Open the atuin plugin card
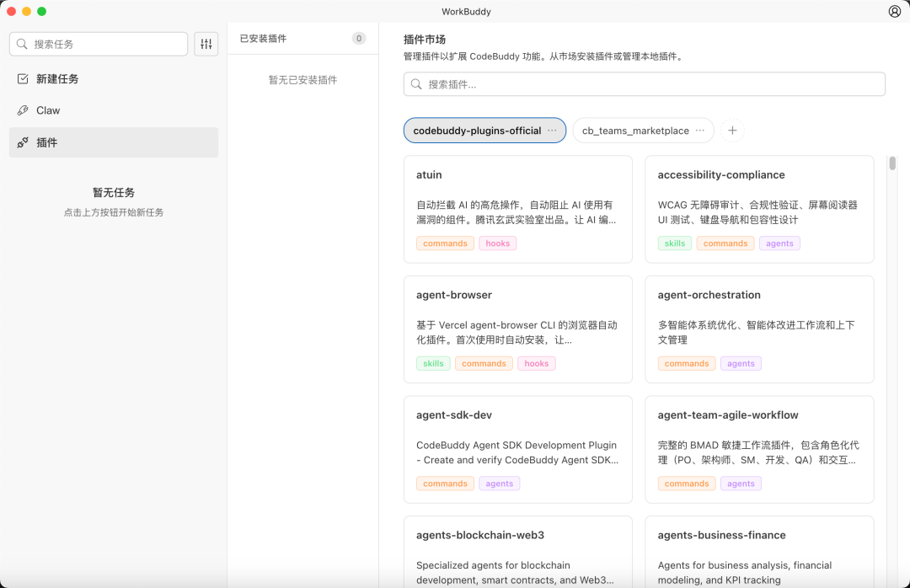Image resolution: width=910 pixels, height=588 pixels. click(517, 209)
